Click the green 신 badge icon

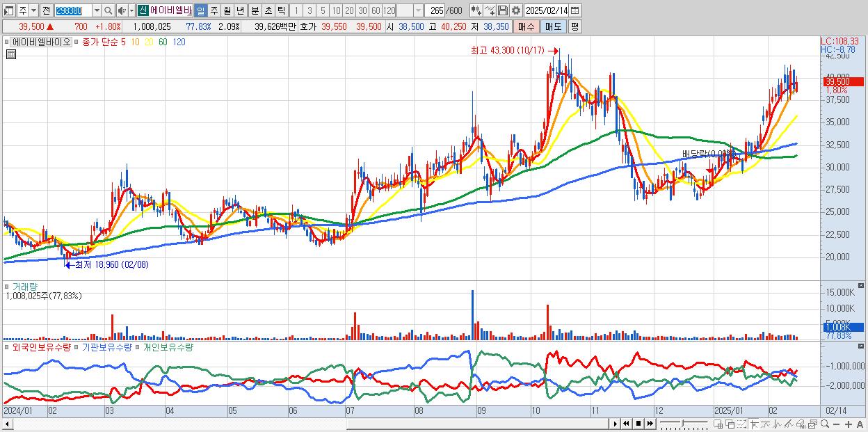click(143, 10)
